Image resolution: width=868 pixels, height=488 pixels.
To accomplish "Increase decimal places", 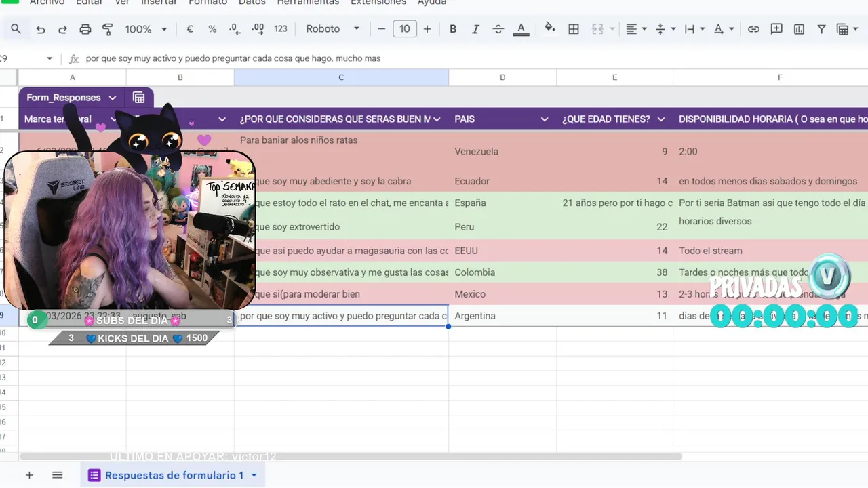I will tap(258, 29).
